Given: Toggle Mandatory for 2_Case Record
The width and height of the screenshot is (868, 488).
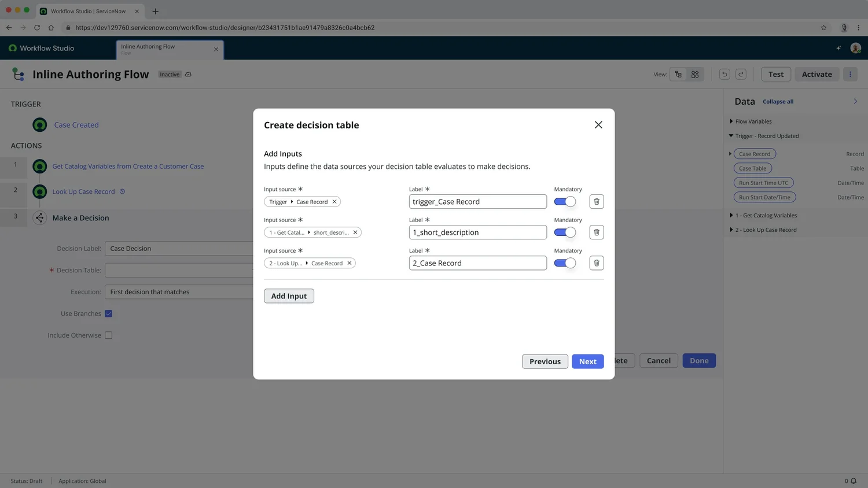Looking at the screenshot, I should point(565,263).
